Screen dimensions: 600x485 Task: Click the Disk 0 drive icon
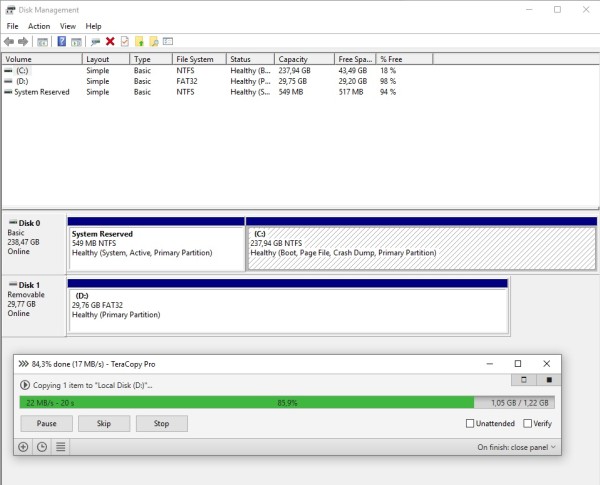(13, 222)
